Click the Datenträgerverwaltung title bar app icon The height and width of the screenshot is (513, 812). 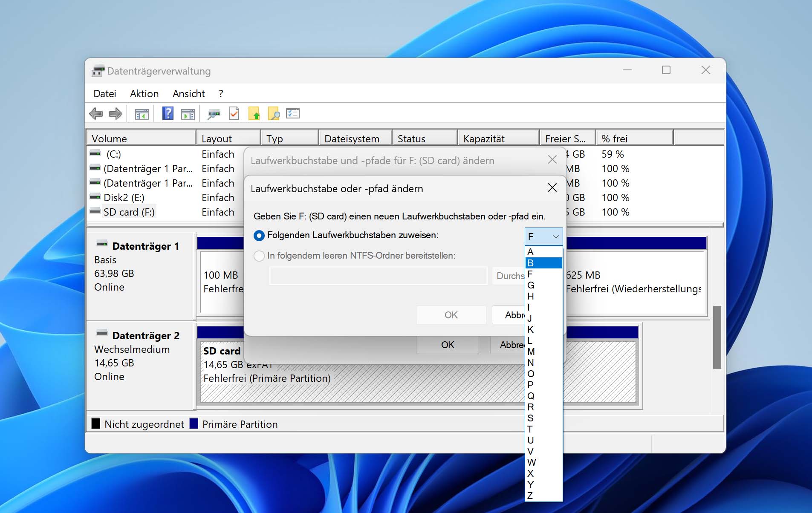pos(98,71)
